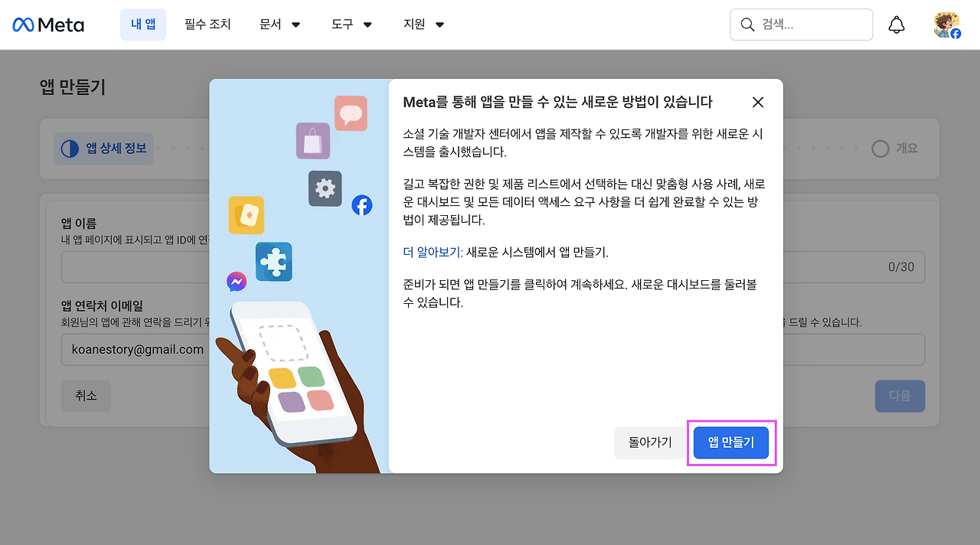
Task: Click the Facebook logo icon in illustration
Action: point(361,204)
